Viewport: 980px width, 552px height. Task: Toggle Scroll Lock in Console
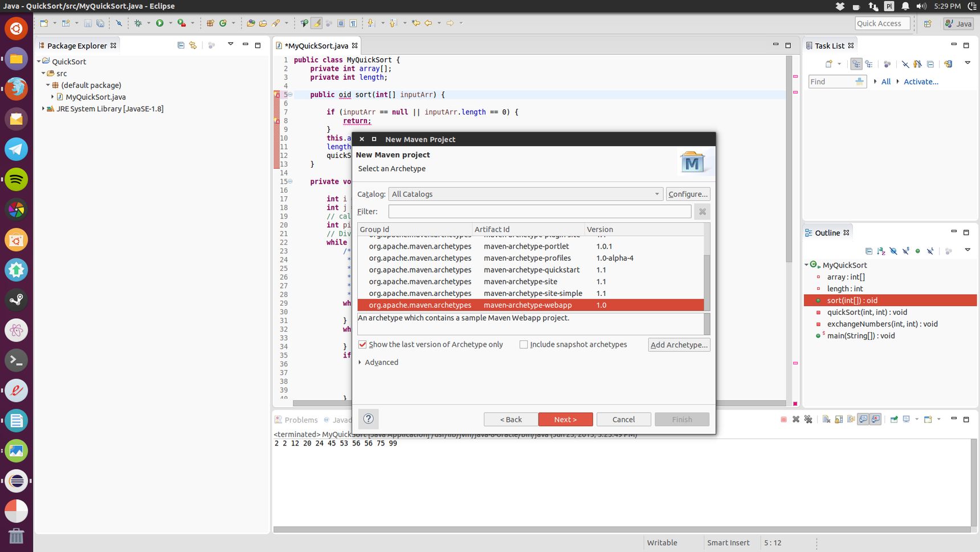(839, 419)
